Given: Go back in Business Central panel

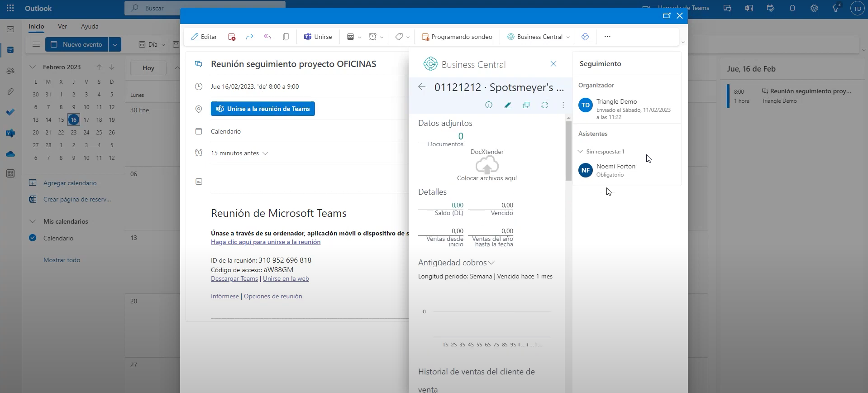Looking at the screenshot, I should (x=422, y=87).
